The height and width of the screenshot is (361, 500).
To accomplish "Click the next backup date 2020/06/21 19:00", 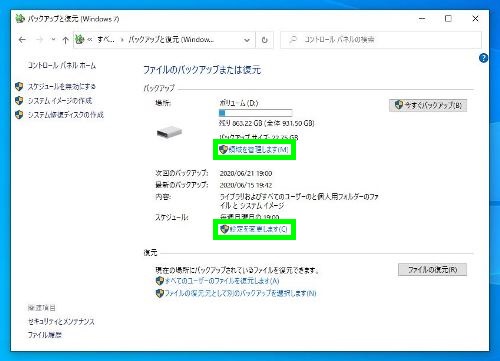I will (246, 173).
